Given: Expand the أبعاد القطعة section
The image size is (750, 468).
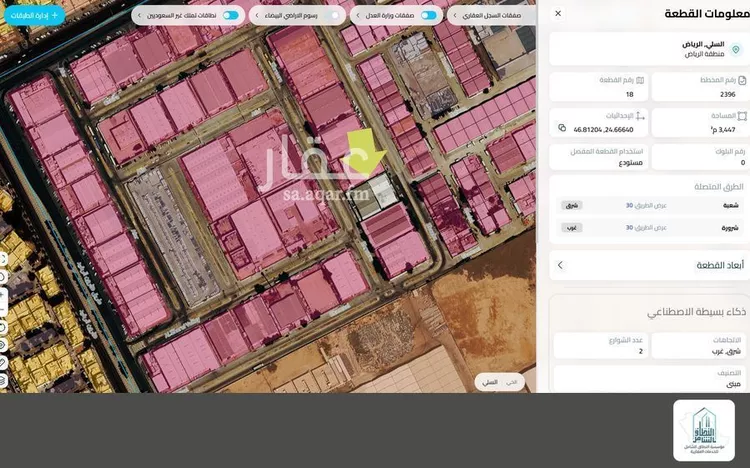Looking at the screenshot, I should click(x=650, y=265).
